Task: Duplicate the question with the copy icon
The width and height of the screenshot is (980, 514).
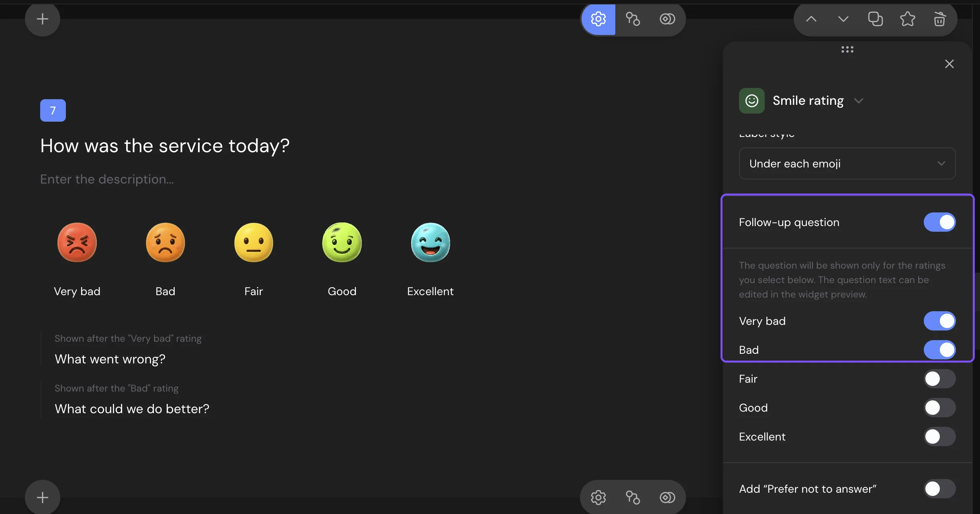Action: 875,19
